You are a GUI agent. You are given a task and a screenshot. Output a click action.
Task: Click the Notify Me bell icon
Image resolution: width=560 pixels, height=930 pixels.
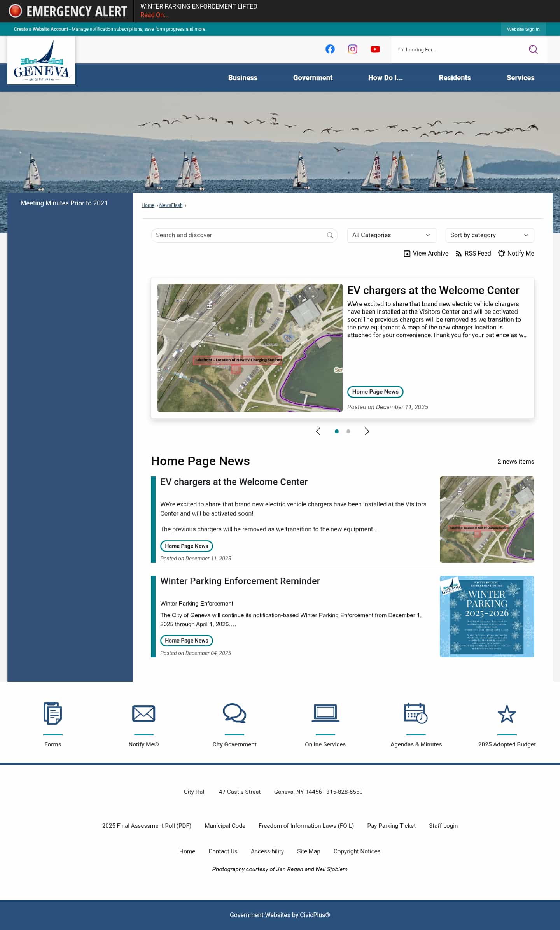pos(502,254)
